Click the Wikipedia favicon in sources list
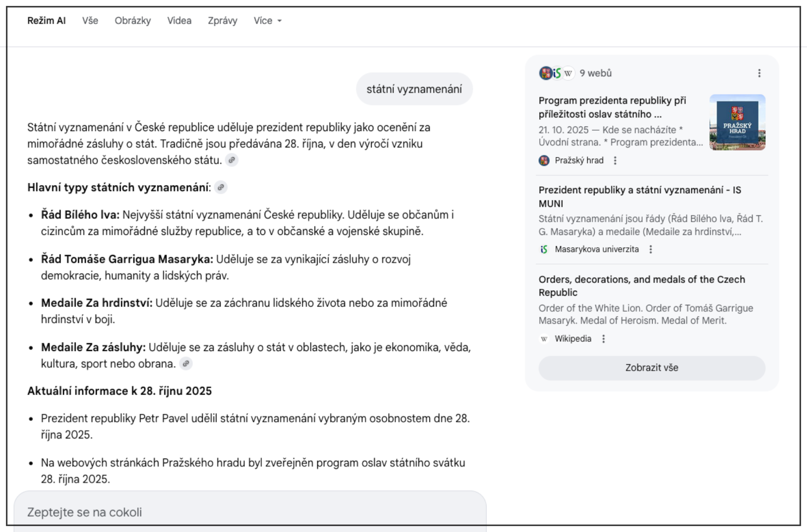The width and height of the screenshot is (807, 532). [x=544, y=339]
